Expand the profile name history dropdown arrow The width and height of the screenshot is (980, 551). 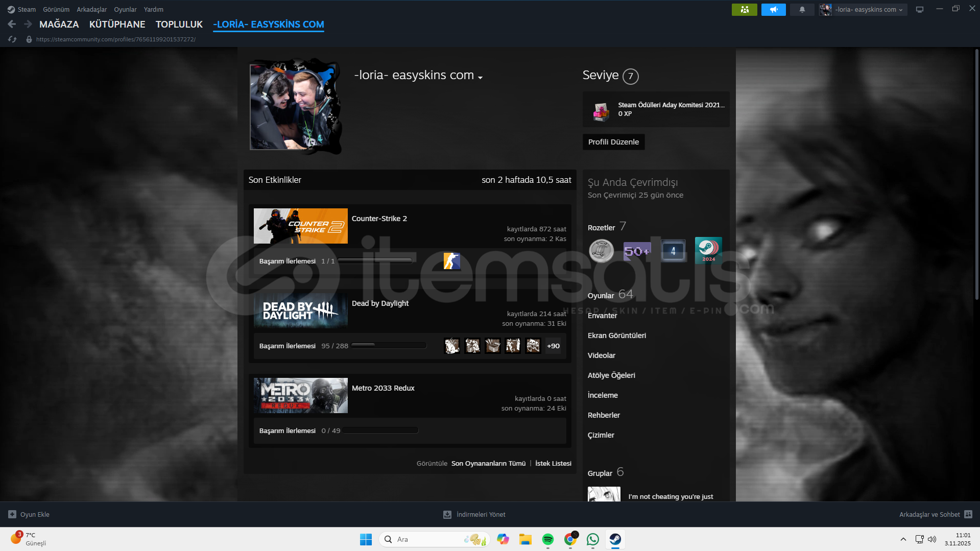[480, 77]
